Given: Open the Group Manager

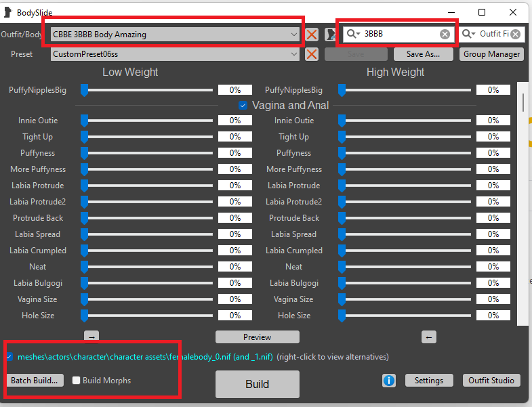Looking at the screenshot, I should pos(492,54).
